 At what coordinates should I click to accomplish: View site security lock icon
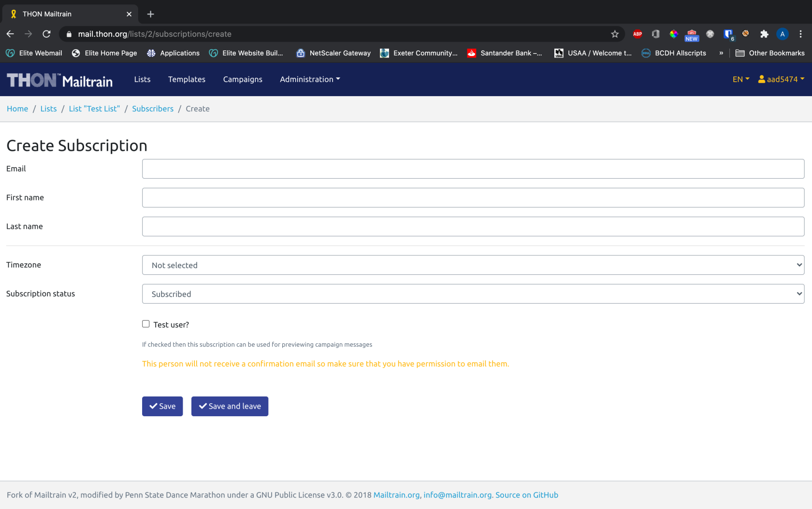click(x=69, y=34)
